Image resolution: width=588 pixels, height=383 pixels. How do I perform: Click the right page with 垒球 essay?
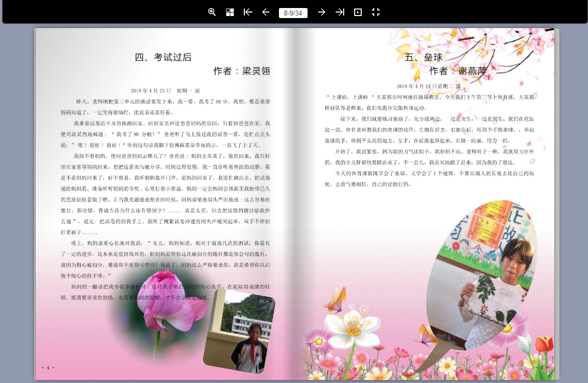424,204
